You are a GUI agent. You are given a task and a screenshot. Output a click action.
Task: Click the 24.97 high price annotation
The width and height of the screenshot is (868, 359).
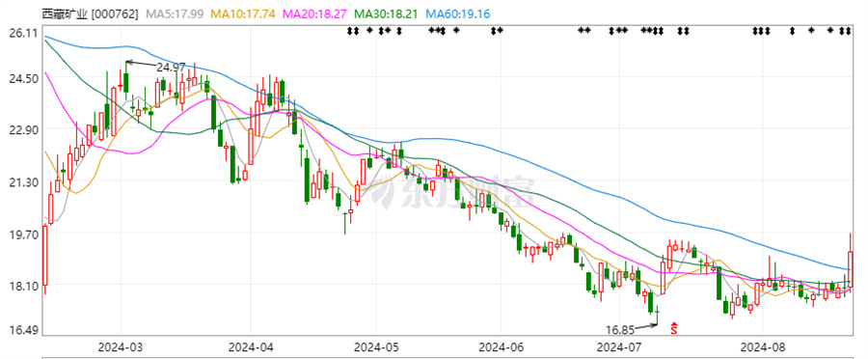171,67
